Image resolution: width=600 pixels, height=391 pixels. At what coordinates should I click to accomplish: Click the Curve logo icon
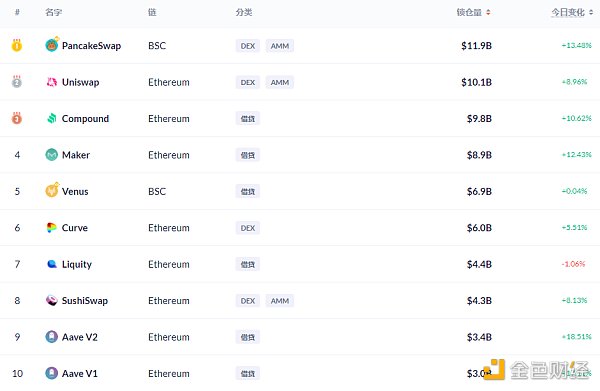pos(52,228)
